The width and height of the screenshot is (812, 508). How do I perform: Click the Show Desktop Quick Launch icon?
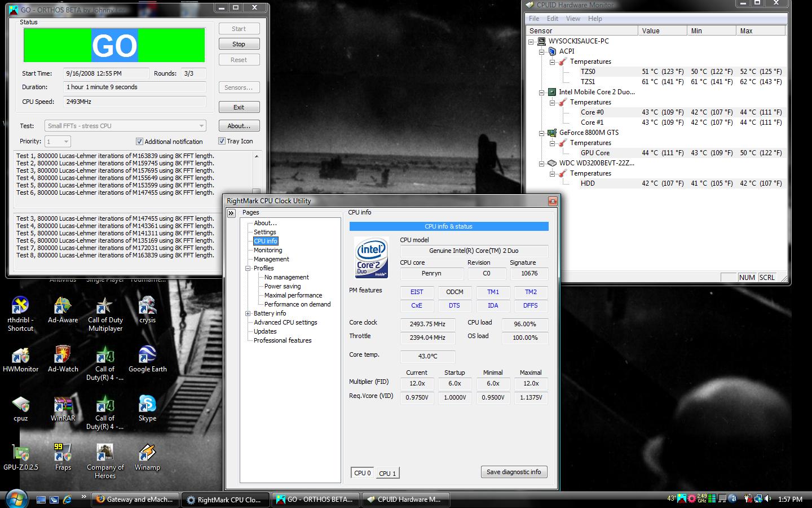click(x=41, y=500)
